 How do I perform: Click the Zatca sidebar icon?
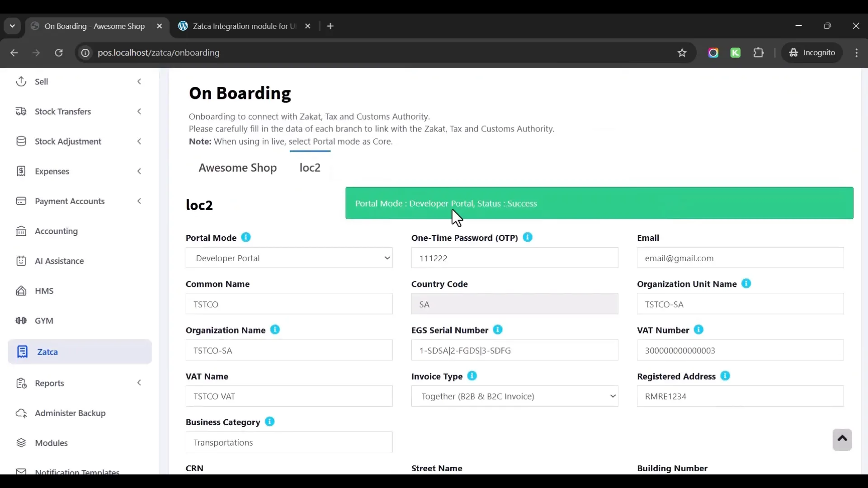pos(22,352)
